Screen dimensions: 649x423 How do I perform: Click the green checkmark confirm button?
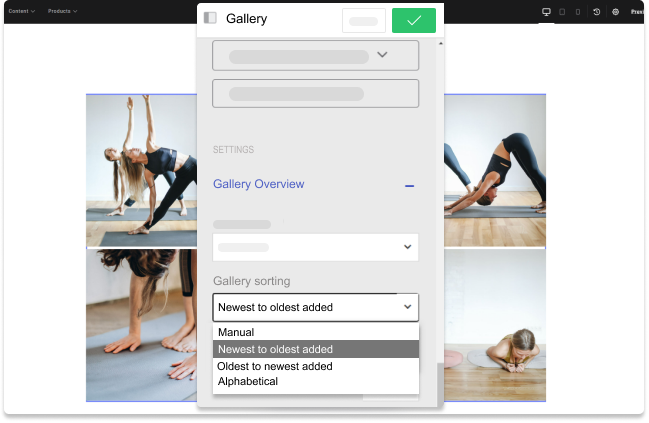(413, 20)
